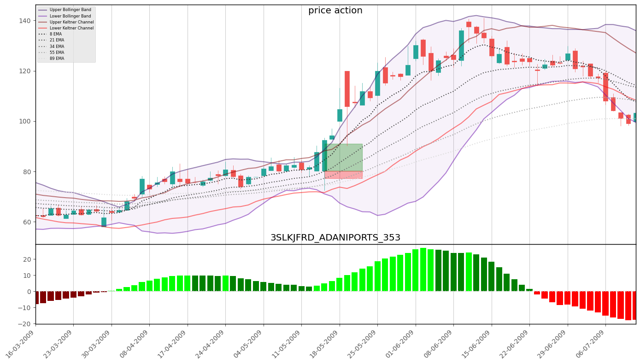Pick the 34 EMA legend entry
This screenshot has width=640, height=364.
pyautogui.click(x=56, y=47)
